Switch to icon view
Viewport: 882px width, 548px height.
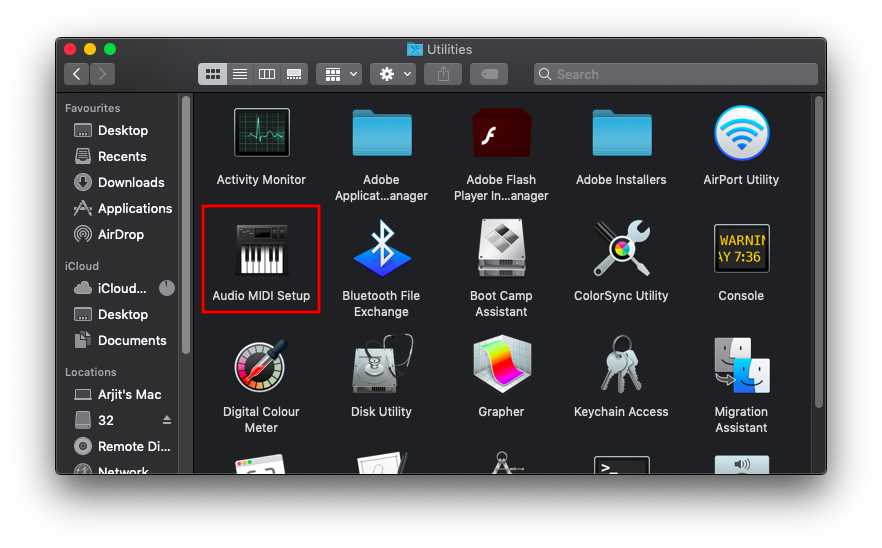point(213,74)
